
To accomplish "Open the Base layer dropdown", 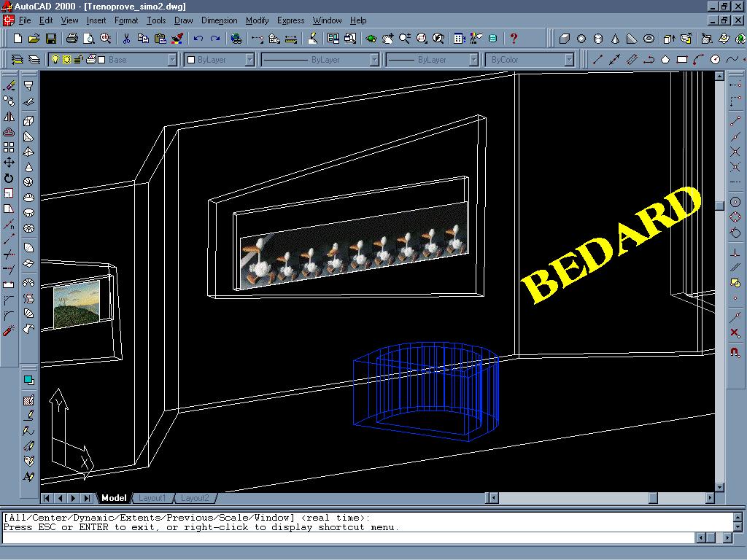I will pyautogui.click(x=172, y=60).
